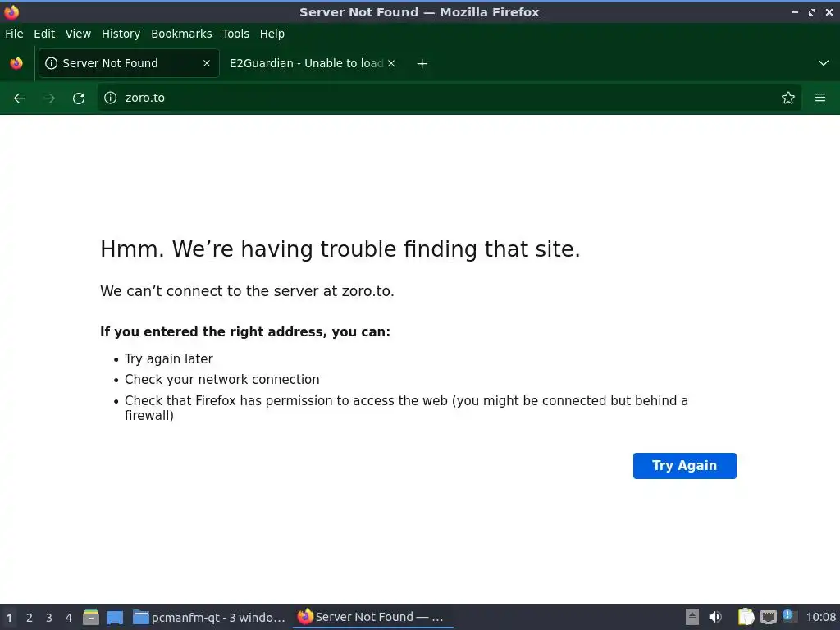Click "We can't connect to the server" text

[247, 291]
